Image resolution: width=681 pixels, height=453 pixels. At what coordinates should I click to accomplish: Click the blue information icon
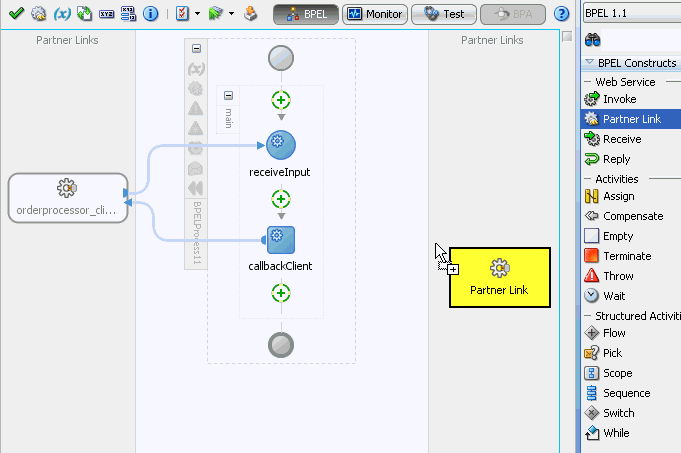tap(151, 14)
